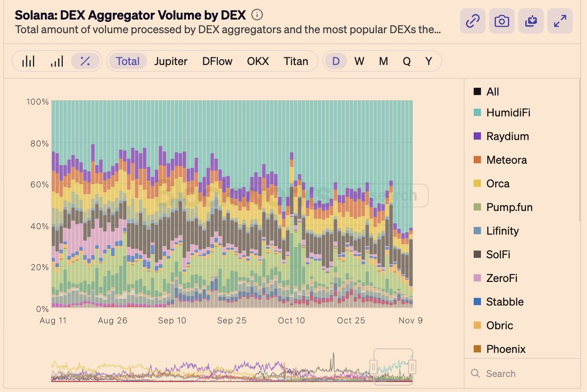Click the info icon beside the chart title
Viewport: 587px width, 392px height.
click(x=257, y=15)
